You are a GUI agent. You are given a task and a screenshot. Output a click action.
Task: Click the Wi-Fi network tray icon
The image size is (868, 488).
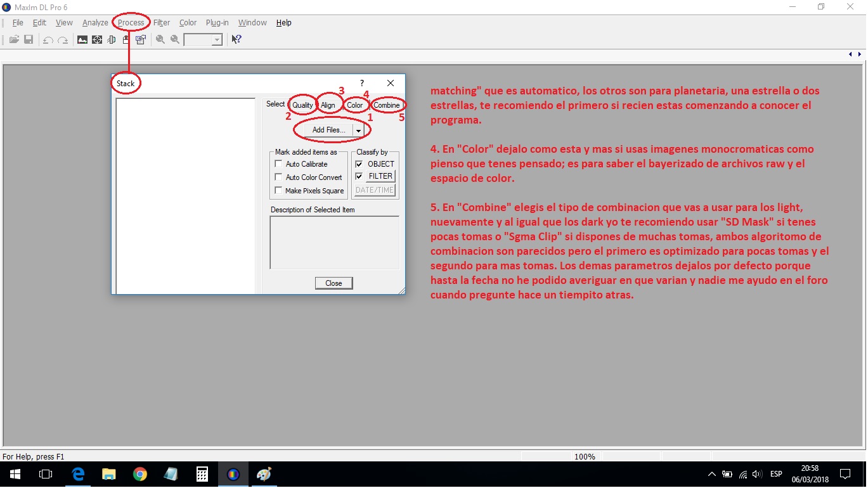[742, 474]
